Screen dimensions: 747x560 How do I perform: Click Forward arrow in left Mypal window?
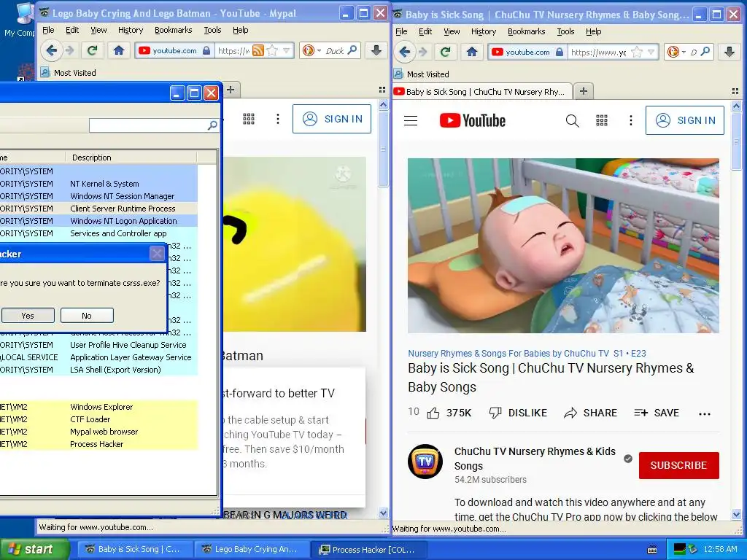click(x=69, y=50)
